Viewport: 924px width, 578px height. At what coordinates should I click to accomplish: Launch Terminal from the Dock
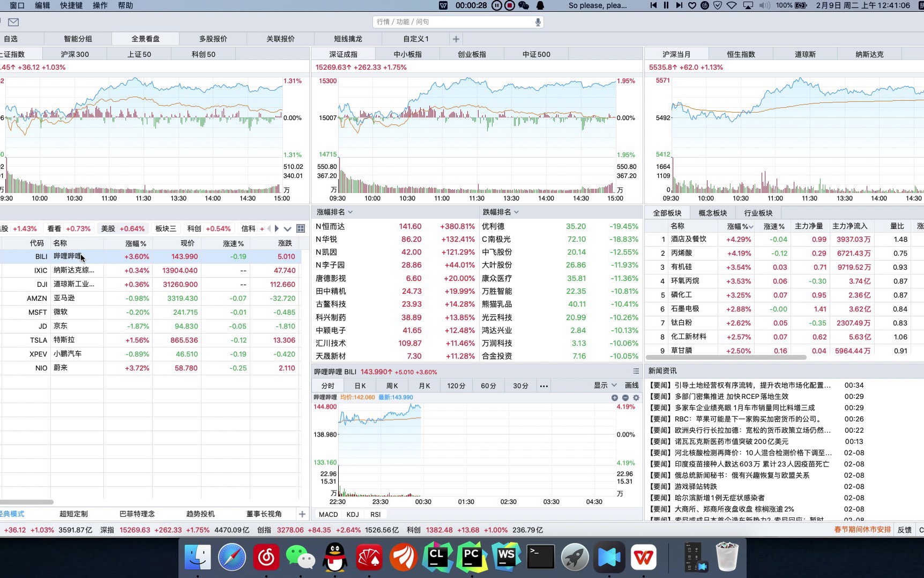click(x=541, y=558)
